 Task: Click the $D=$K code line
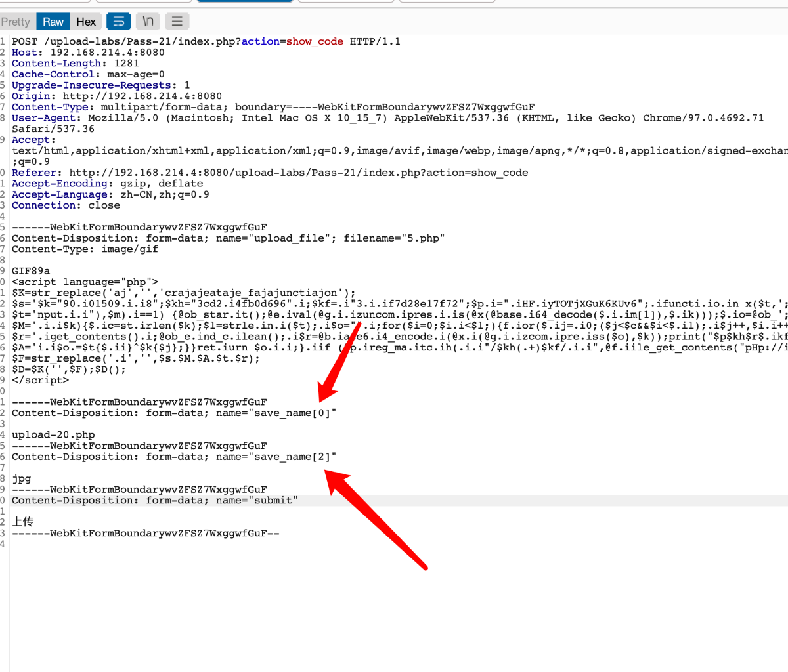coord(69,369)
